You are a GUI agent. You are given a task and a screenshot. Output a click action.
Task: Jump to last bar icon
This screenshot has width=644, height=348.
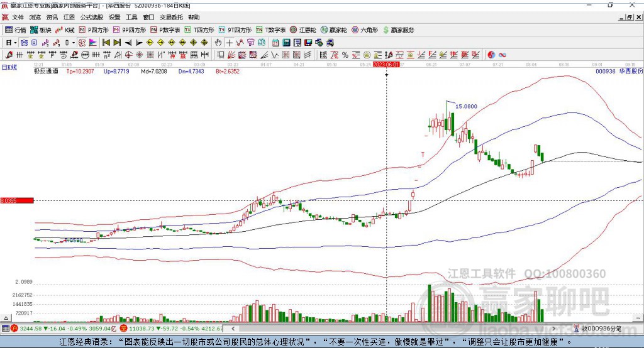coord(117,43)
